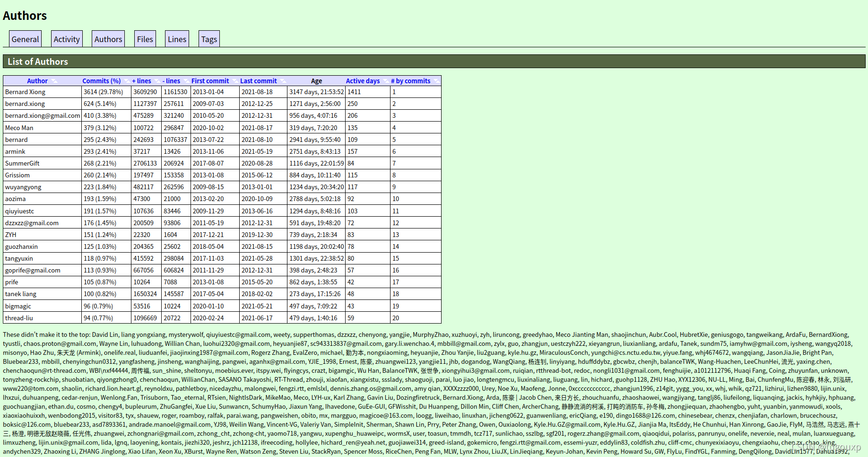Open the Files tab

145,39
